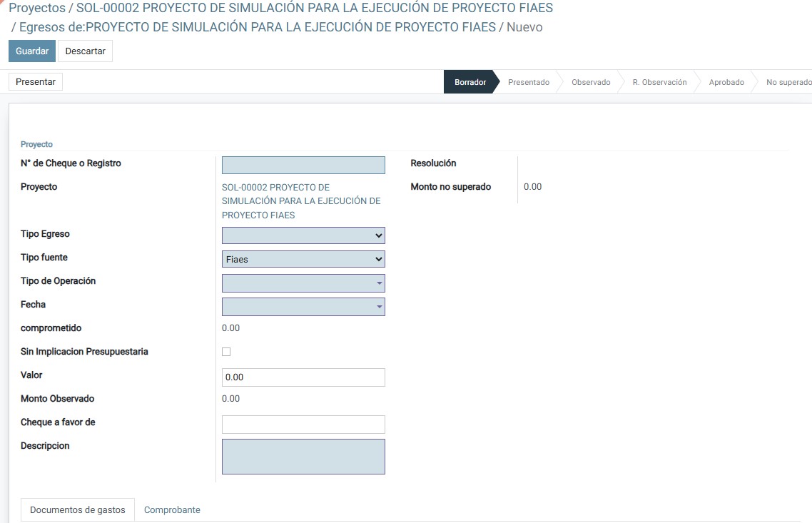
Task: Click inside the Descripcion text area
Action: click(x=303, y=457)
